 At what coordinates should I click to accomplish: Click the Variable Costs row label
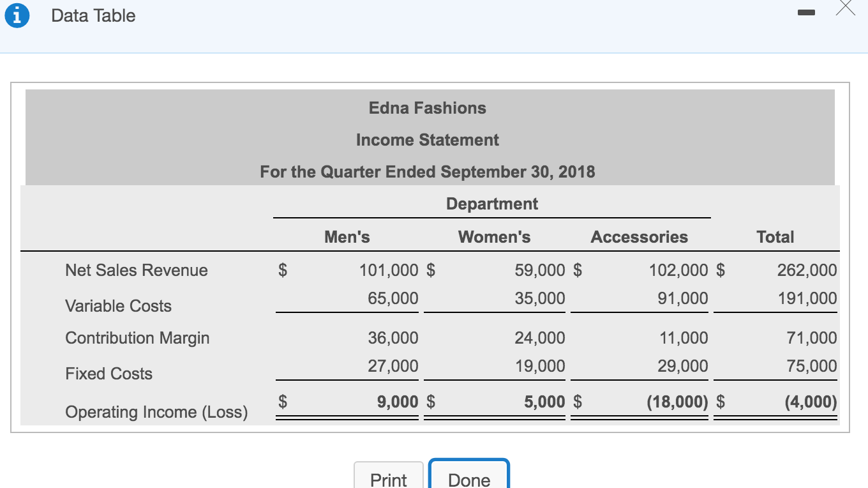click(x=117, y=306)
